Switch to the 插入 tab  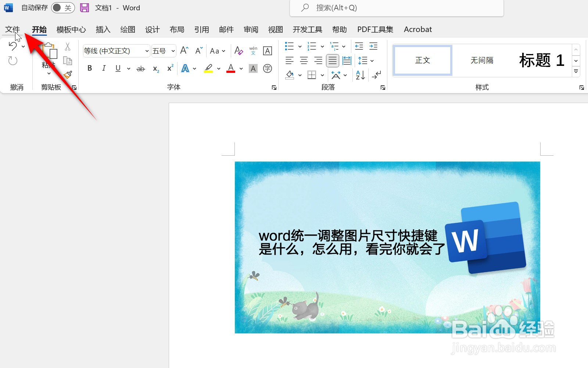coord(103,29)
